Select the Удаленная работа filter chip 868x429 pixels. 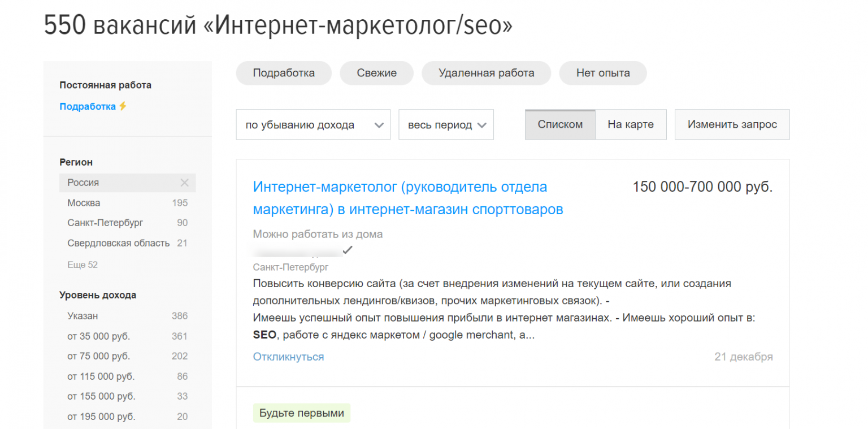point(487,73)
